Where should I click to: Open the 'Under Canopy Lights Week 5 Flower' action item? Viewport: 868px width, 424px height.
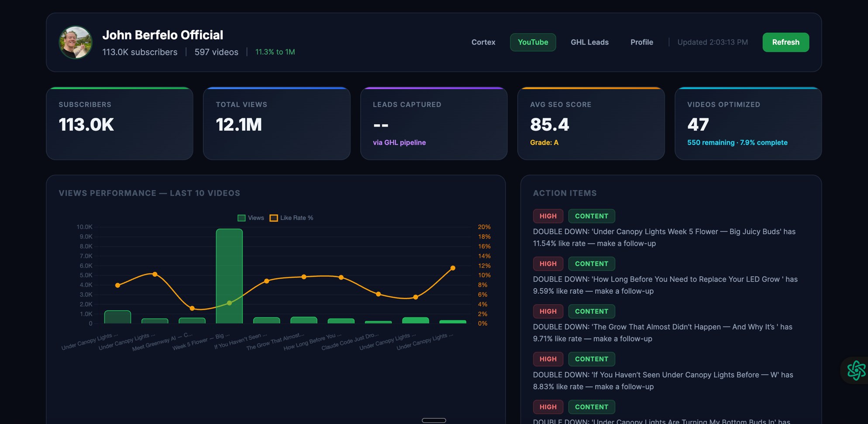(664, 237)
